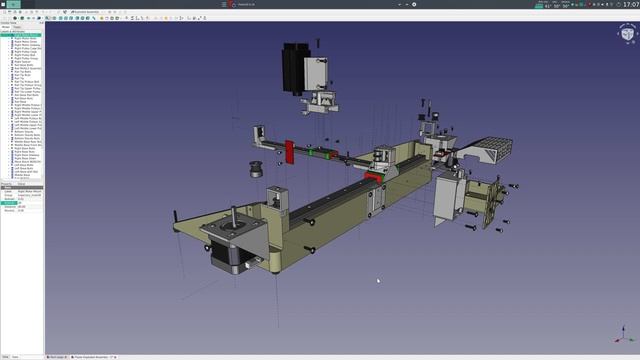640x360 pixels.
Task: Switch to the Tasks tab in Combo View
Action: 17,27
